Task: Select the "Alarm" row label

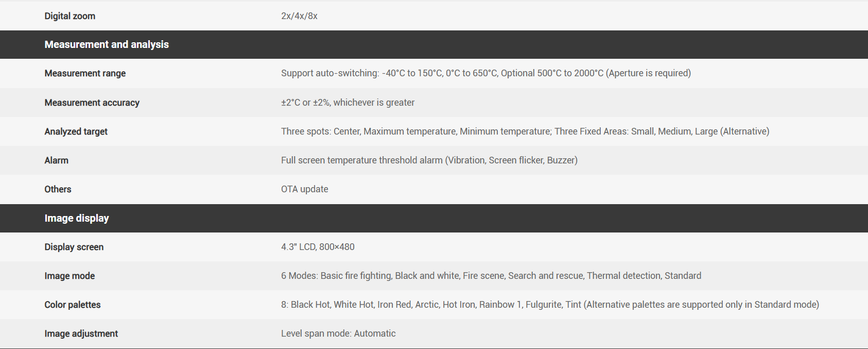Action: tap(56, 160)
